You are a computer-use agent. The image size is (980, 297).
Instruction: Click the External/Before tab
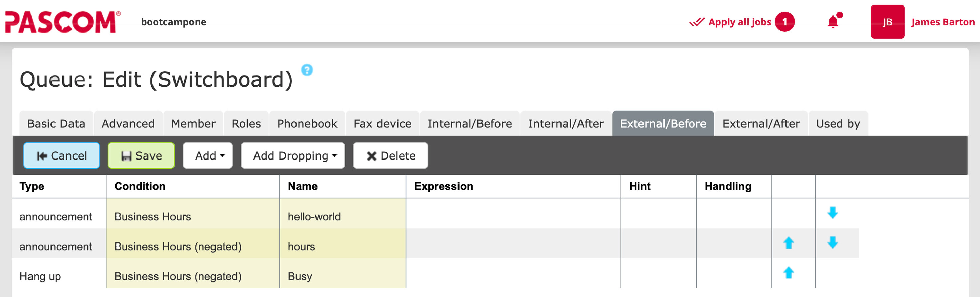pos(663,124)
